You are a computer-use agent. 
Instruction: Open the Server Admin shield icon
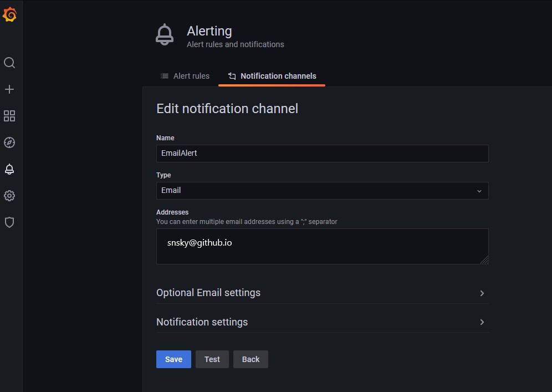pos(9,222)
